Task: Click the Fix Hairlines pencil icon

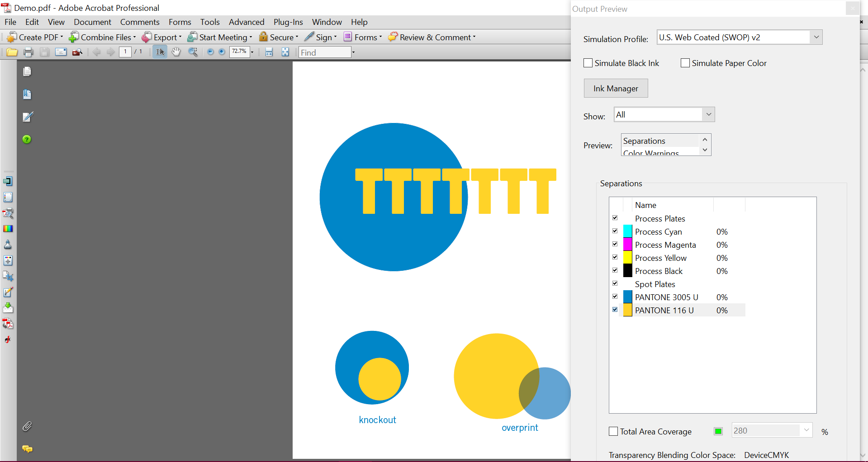Action: [x=8, y=292]
